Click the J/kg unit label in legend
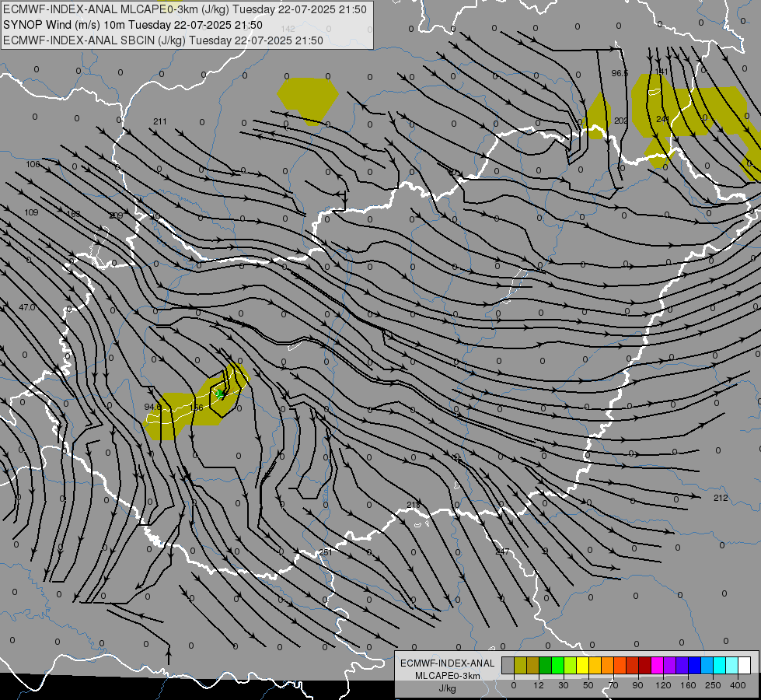 [448, 688]
